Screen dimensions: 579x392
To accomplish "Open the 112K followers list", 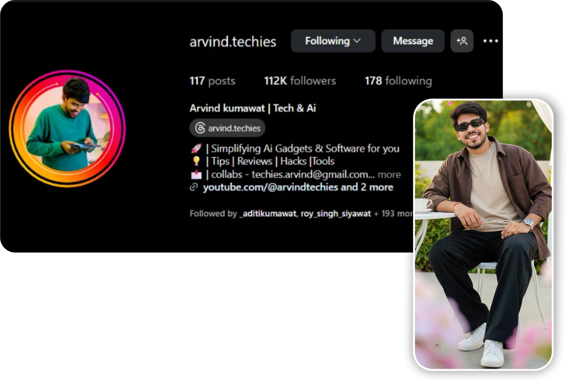I will point(300,81).
